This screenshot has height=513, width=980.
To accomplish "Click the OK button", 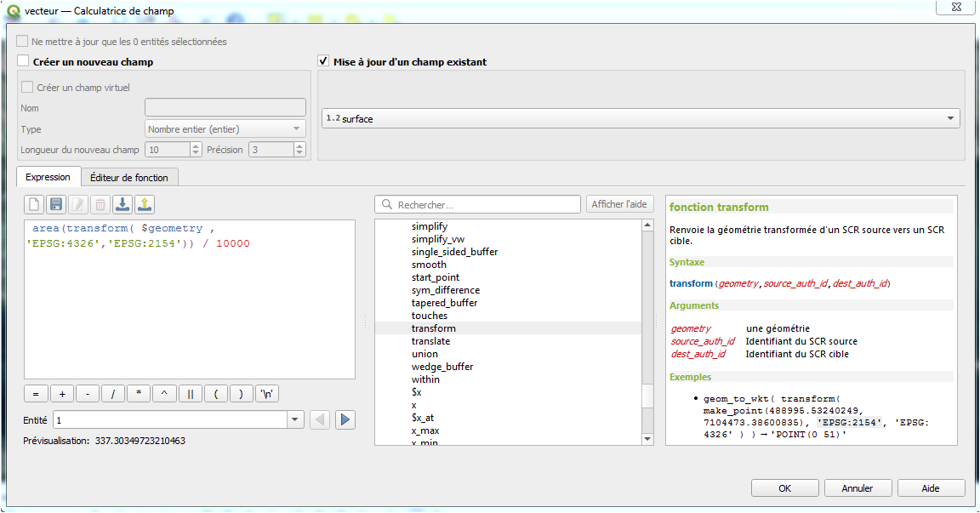I will pyautogui.click(x=785, y=488).
